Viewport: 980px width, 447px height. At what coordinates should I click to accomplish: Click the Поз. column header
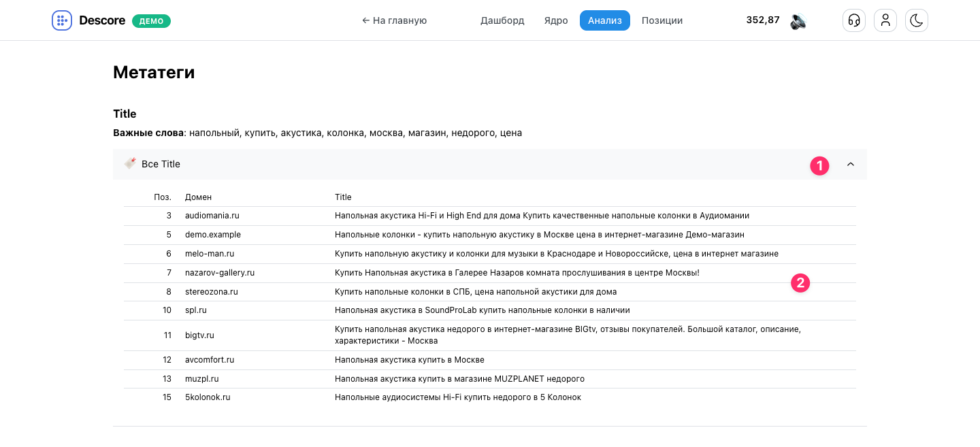(163, 197)
